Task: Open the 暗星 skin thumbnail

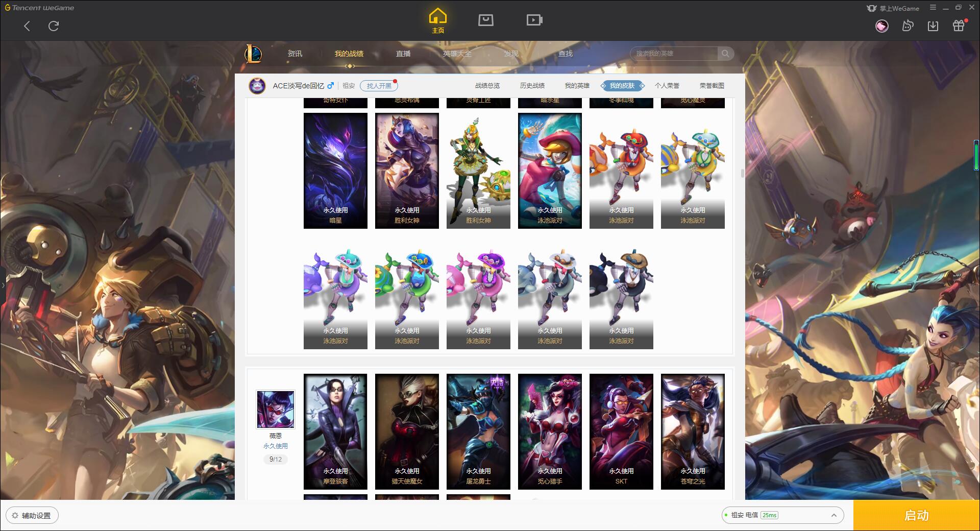Action: [335, 171]
